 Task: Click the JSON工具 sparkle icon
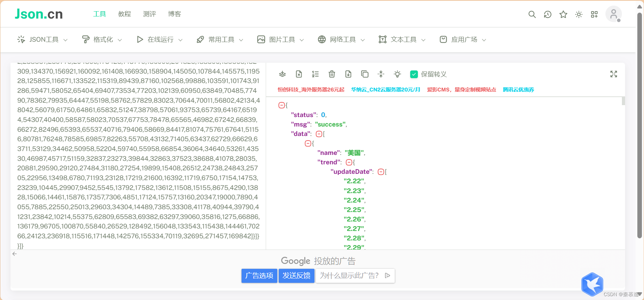click(x=21, y=40)
